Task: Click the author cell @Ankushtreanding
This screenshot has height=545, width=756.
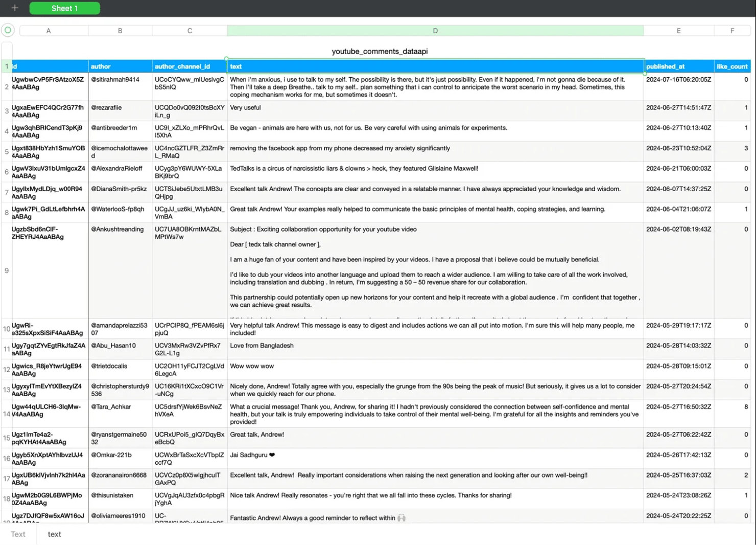Action: coord(120,270)
